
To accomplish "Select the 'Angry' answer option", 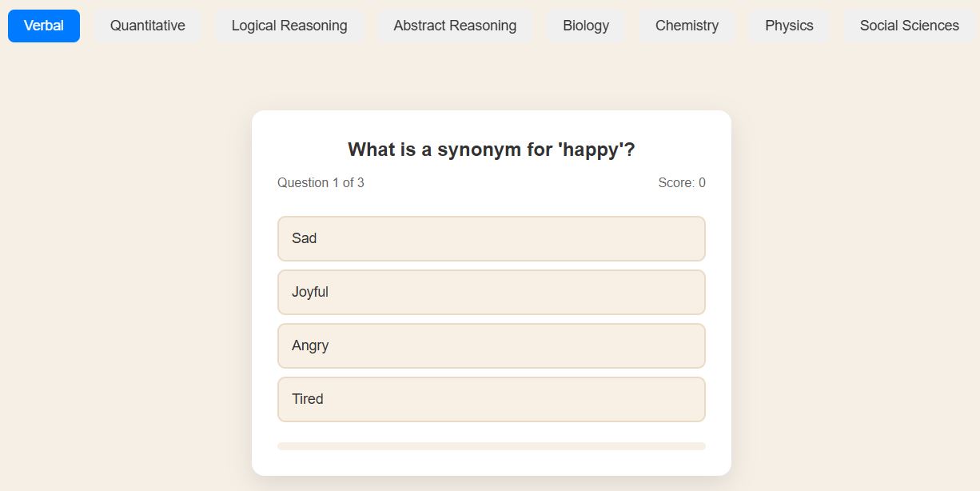I will point(492,345).
